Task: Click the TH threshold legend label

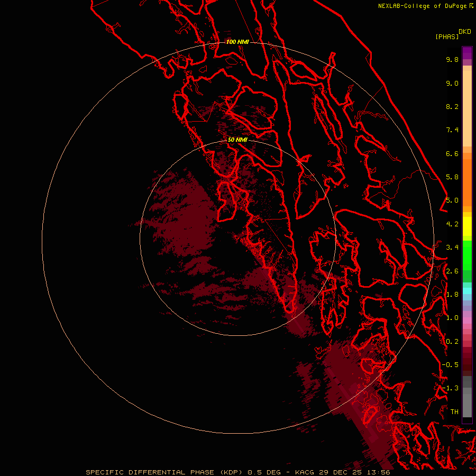Action: (454, 412)
